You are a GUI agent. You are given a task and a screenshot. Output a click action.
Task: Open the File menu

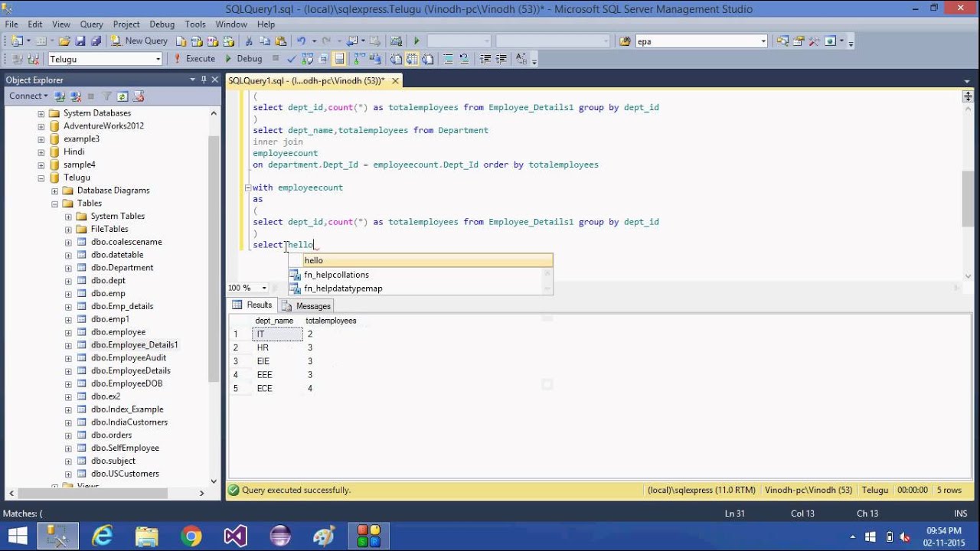pos(11,24)
